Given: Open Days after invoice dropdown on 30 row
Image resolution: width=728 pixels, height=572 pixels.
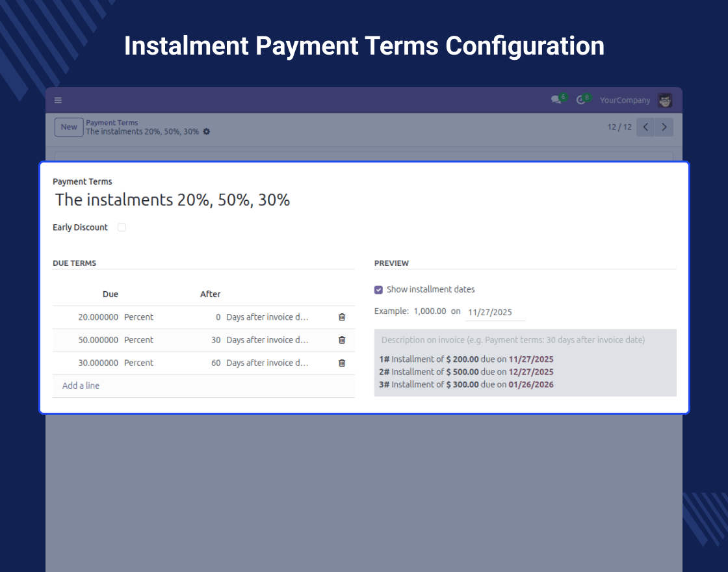Looking at the screenshot, I should [267, 340].
